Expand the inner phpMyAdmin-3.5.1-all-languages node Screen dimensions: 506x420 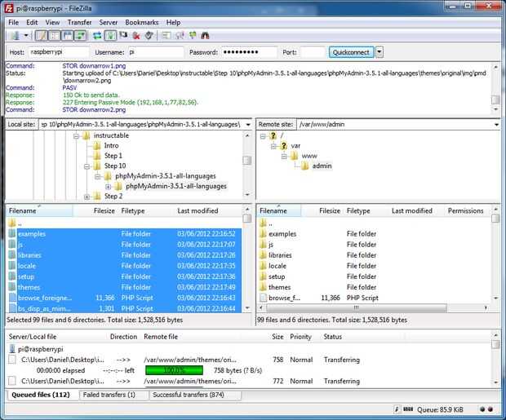pos(108,187)
